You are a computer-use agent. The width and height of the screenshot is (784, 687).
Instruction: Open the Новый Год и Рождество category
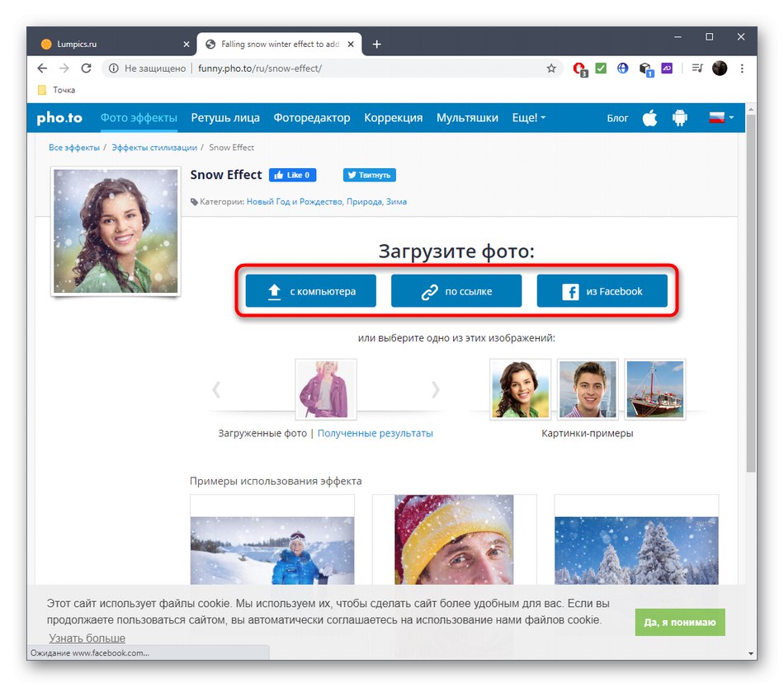click(295, 202)
